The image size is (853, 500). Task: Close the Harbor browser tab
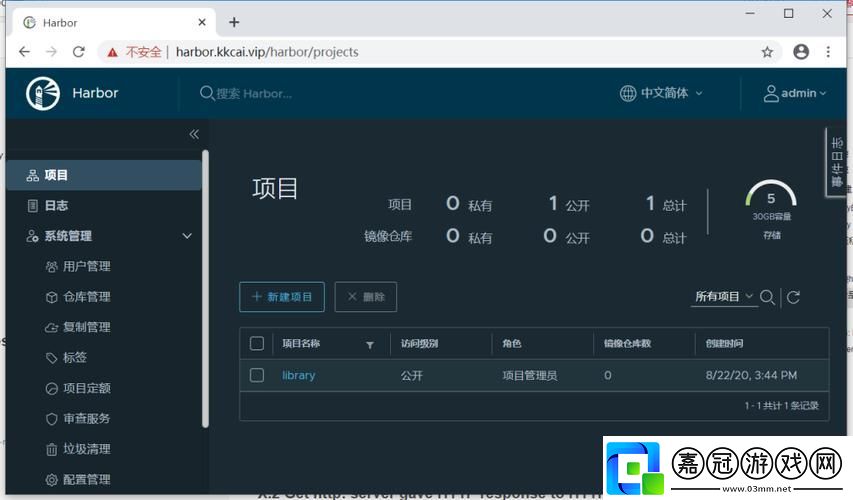click(x=202, y=22)
